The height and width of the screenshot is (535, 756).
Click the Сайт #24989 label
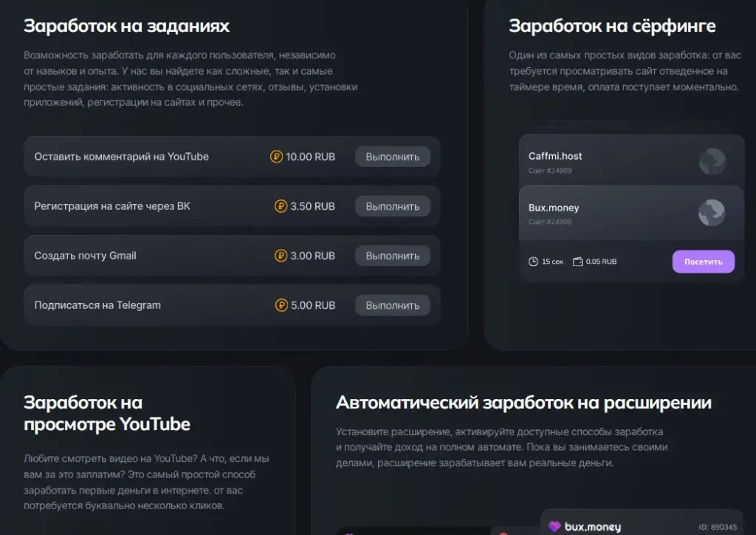pyautogui.click(x=550, y=170)
